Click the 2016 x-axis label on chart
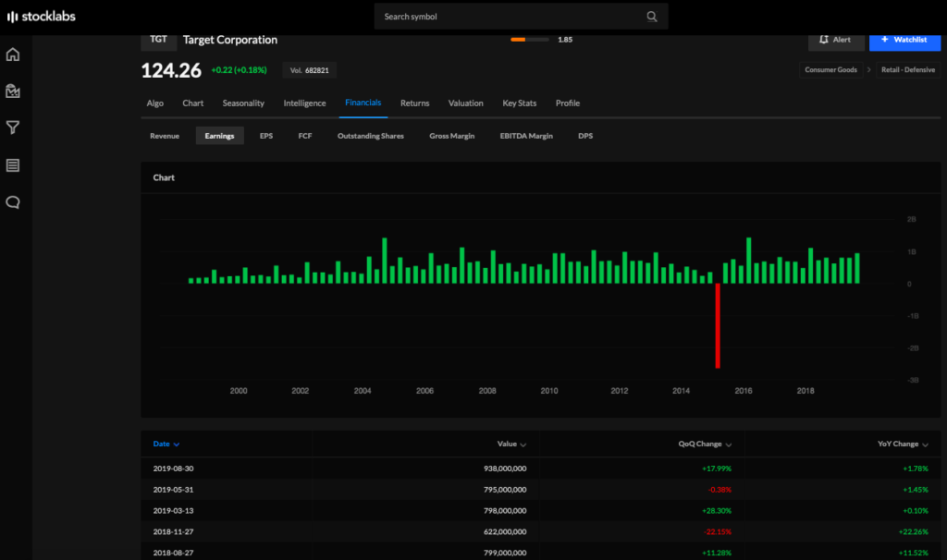 pyautogui.click(x=744, y=391)
